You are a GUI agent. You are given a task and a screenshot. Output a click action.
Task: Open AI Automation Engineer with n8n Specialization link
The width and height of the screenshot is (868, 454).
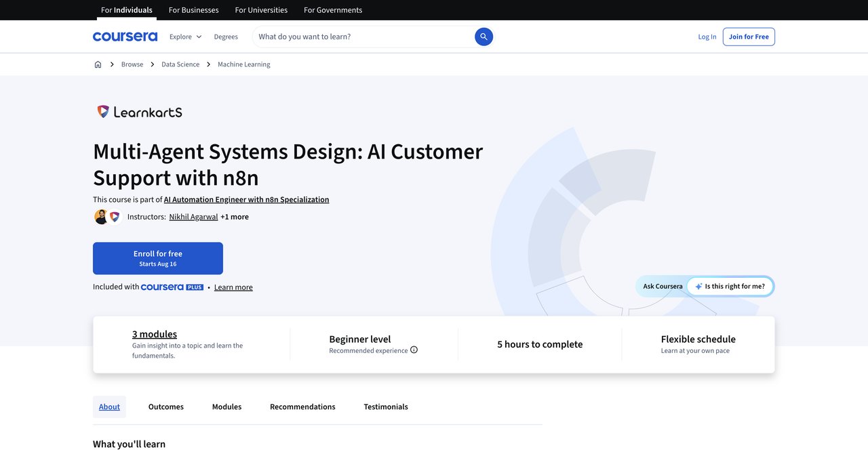[246, 199]
